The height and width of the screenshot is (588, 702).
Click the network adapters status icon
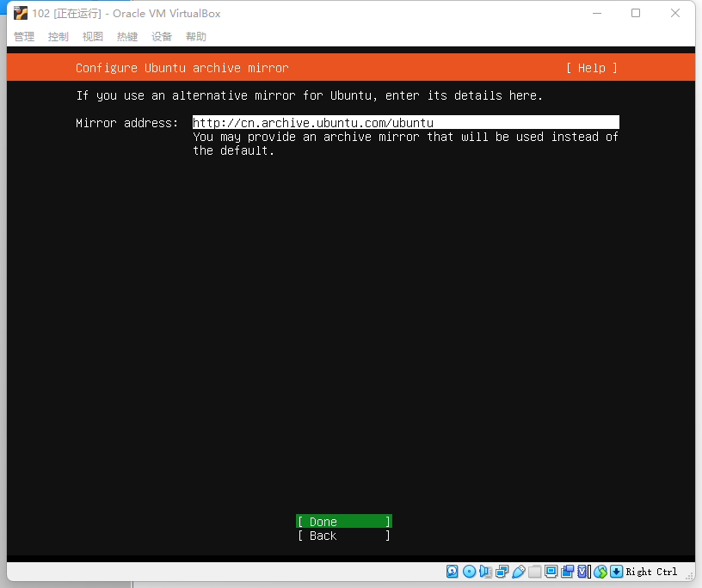point(502,572)
